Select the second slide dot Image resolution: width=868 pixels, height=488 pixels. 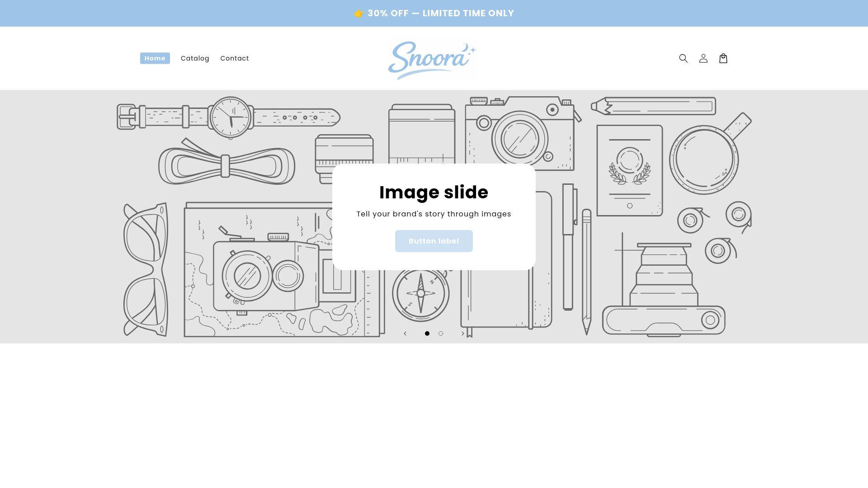[x=441, y=333]
